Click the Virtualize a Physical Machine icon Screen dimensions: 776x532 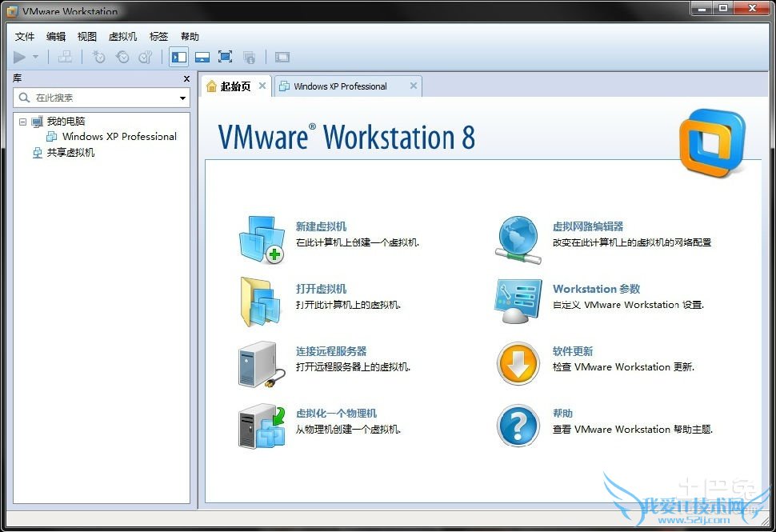pos(262,426)
